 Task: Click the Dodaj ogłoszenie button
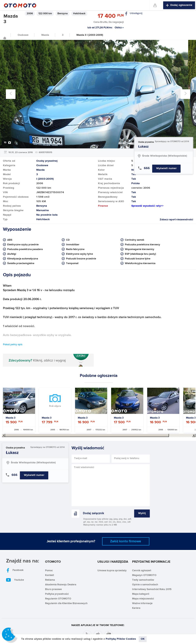click(179, 5)
